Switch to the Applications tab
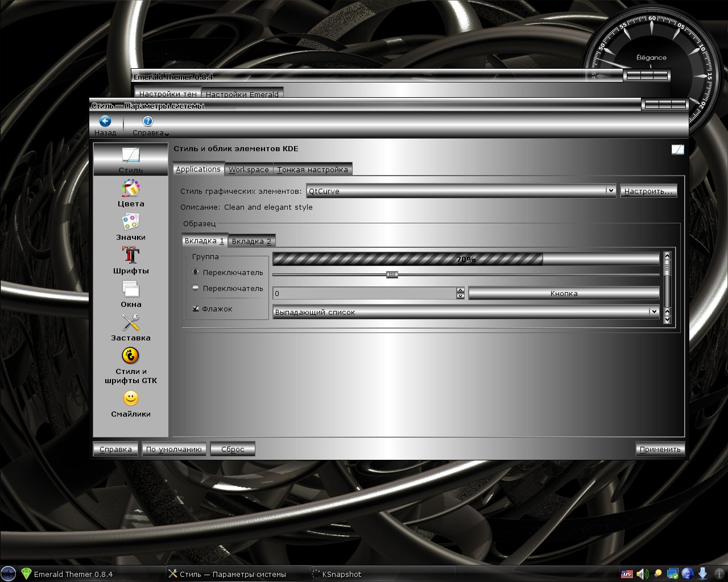Screen dimensions: 728x582 (x=198, y=169)
